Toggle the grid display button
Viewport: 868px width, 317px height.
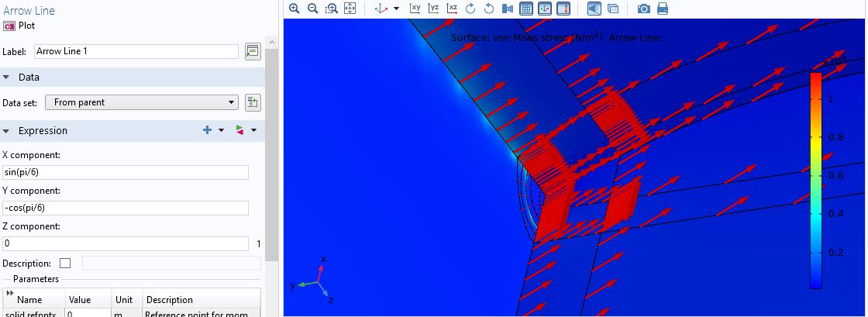point(526,9)
